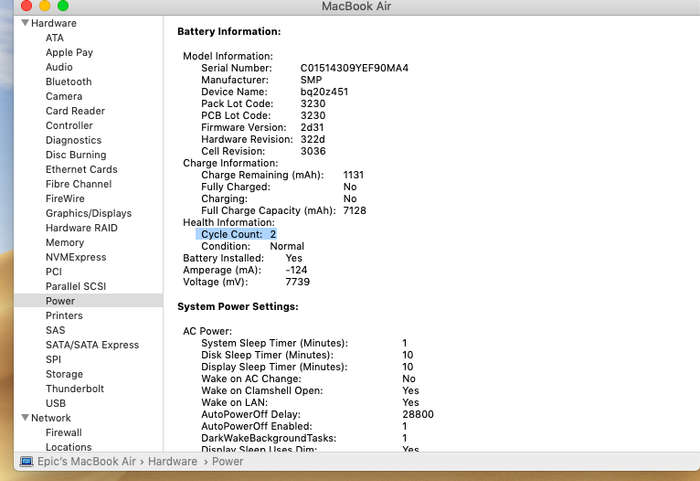The height and width of the screenshot is (481, 700).
Task: Select ATA in the sidebar
Action: coord(54,38)
